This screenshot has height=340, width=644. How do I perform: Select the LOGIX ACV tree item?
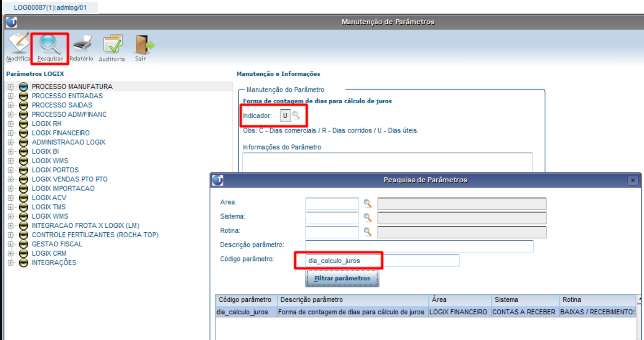(48, 198)
